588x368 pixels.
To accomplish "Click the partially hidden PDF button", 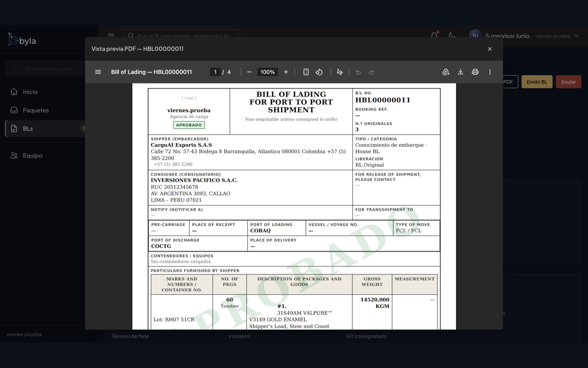I will click(510, 82).
